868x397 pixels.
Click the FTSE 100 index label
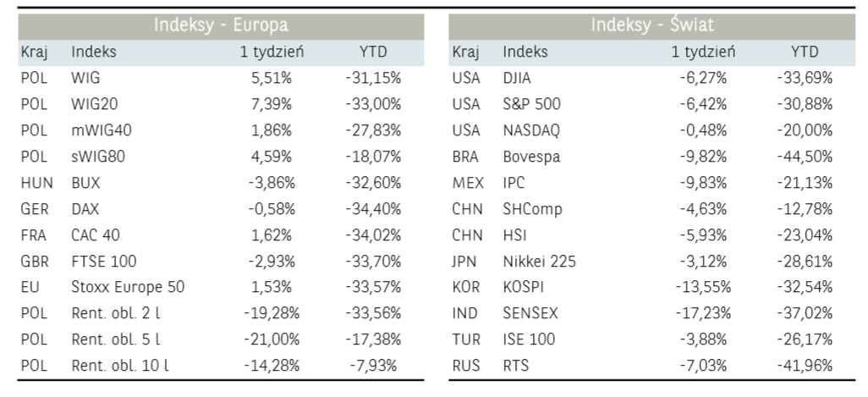click(x=103, y=261)
